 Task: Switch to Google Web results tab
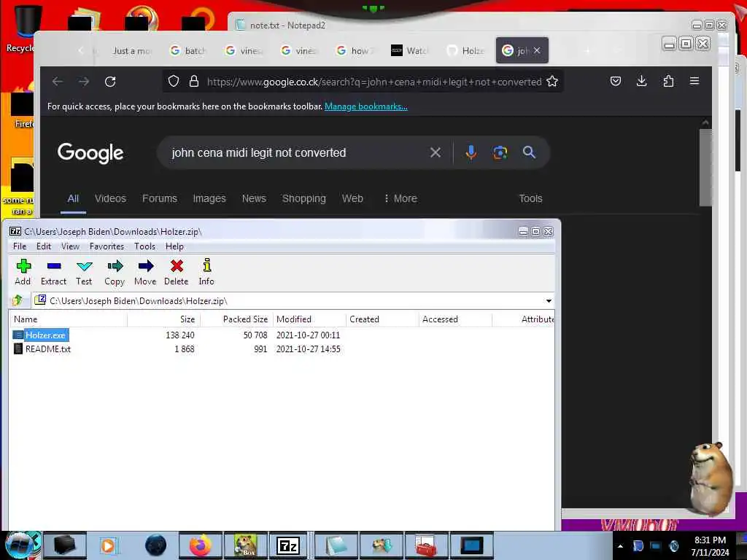point(352,198)
